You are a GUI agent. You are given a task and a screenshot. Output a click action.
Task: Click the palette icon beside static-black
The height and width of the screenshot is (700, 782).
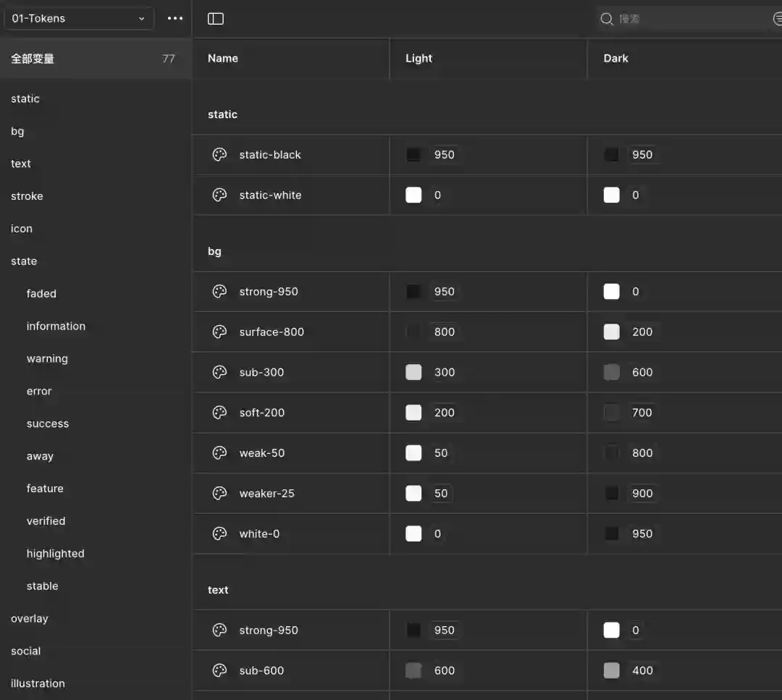[x=219, y=155]
